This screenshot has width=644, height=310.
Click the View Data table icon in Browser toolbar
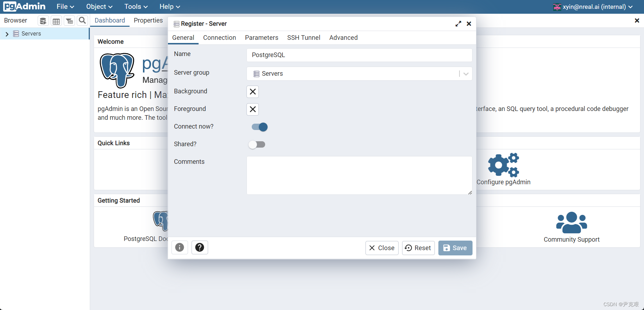pos(56,21)
